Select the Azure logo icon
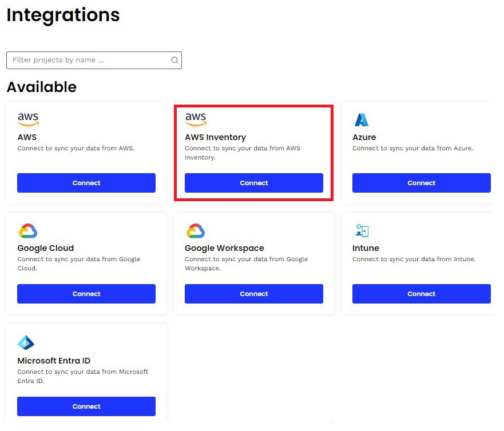This screenshot has height=431, width=504. tap(362, 119)
